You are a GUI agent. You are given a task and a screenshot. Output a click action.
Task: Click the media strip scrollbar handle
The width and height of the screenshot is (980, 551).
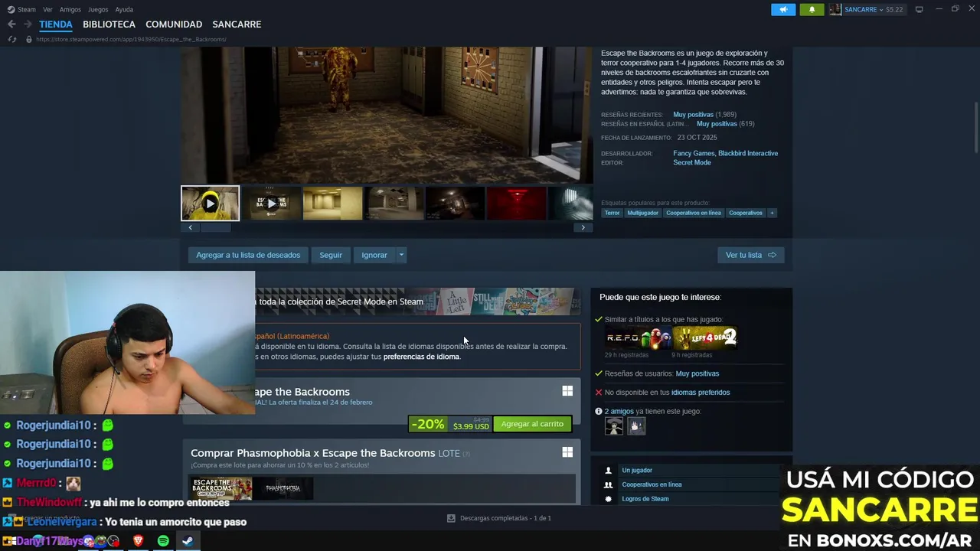pos(216,227)
